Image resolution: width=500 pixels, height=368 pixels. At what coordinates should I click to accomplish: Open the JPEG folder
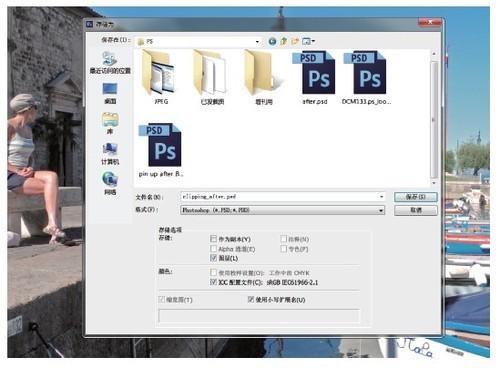(x=161, y=77)
